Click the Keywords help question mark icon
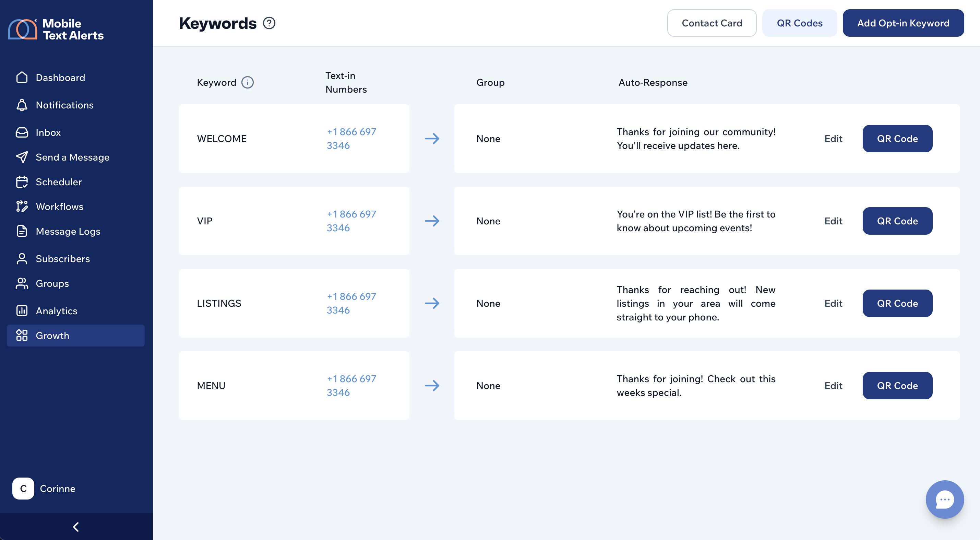 [269, 23]
